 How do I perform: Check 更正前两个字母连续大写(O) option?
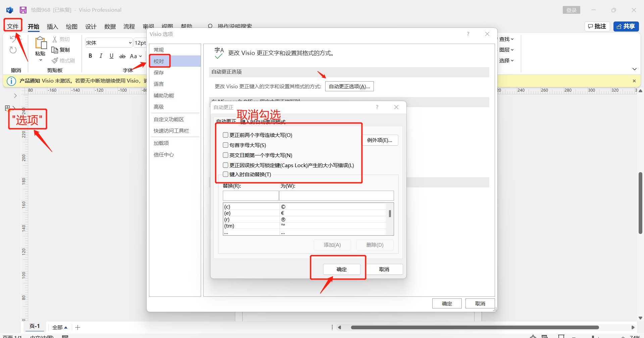pyautogui.click(x=226, y=135)
